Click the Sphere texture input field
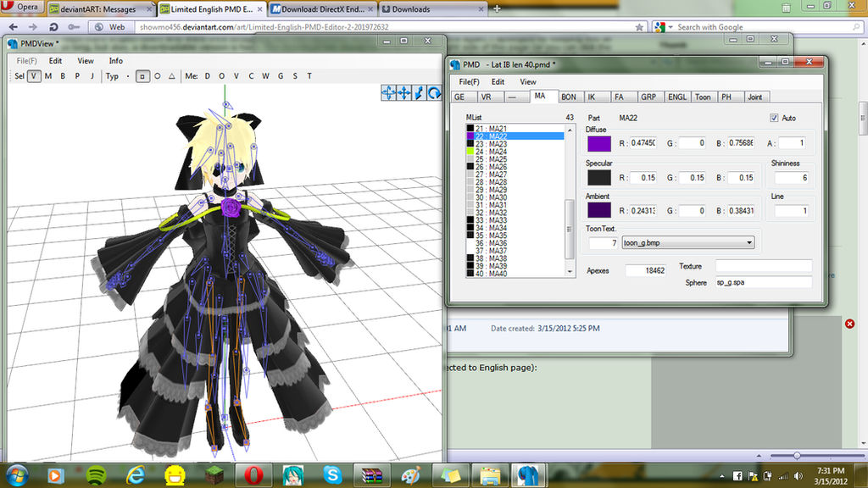Viewport: 868px width, 488px height. tap(764, 282)
